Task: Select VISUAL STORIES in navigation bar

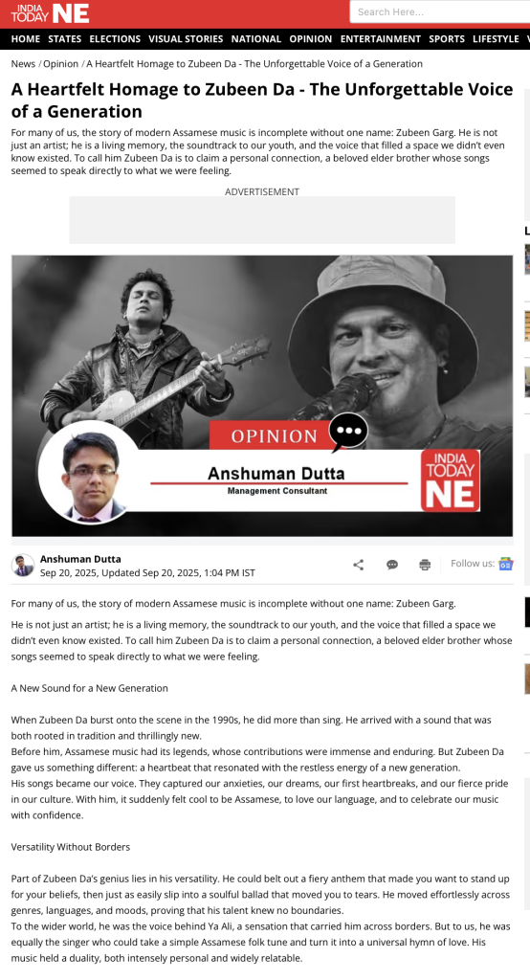Action: 186,38
